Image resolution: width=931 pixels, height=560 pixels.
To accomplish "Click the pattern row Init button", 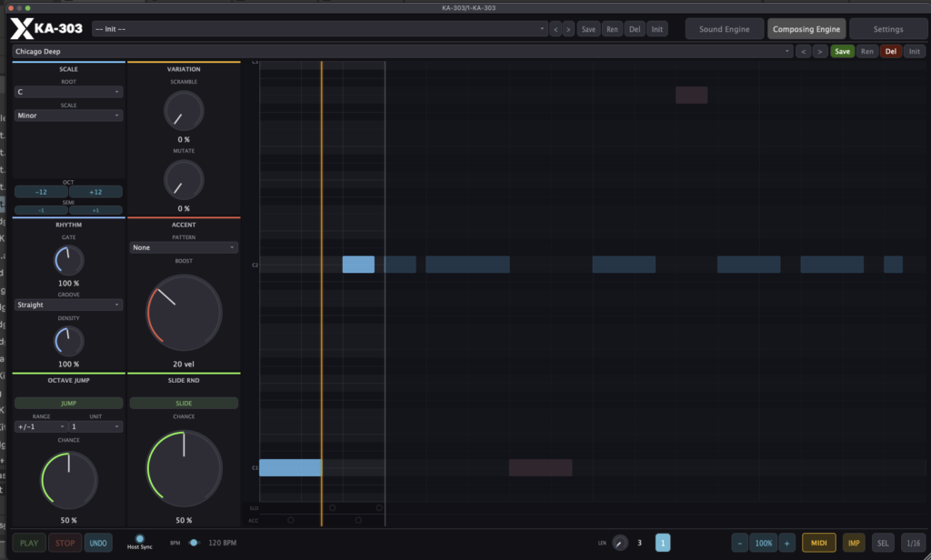I will tap(915, 51).
